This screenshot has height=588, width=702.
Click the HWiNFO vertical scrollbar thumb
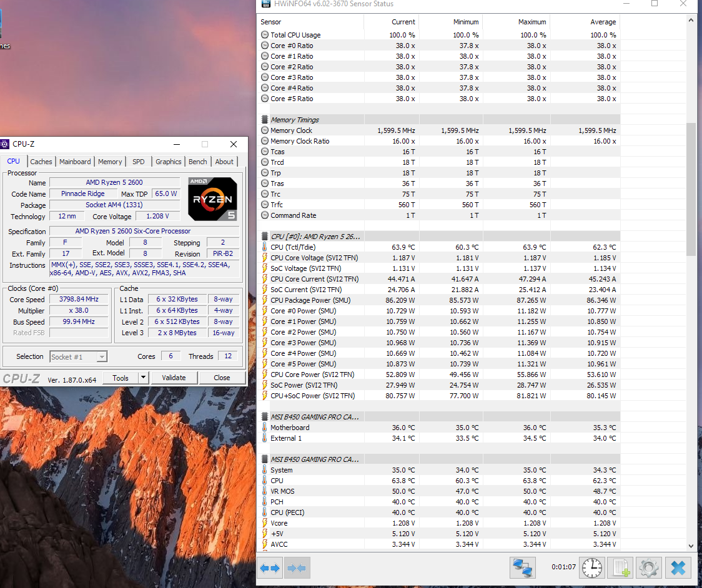(691, 189)
